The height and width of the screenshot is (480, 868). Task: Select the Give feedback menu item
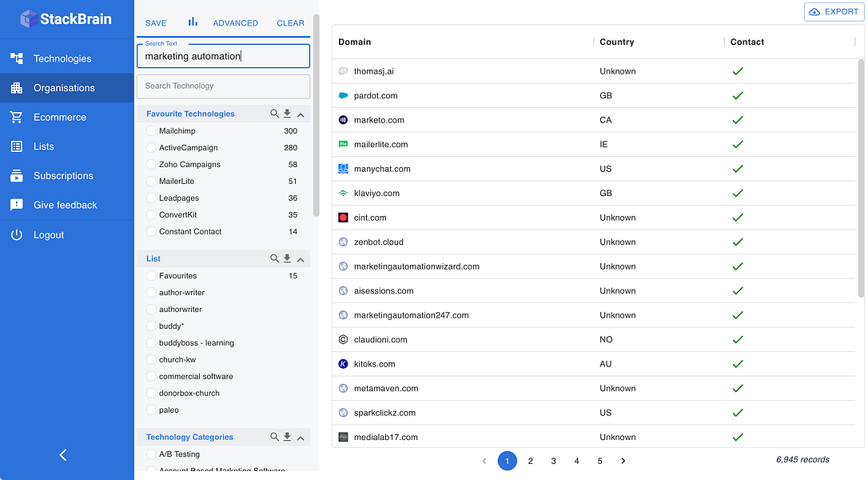(67, 205)
